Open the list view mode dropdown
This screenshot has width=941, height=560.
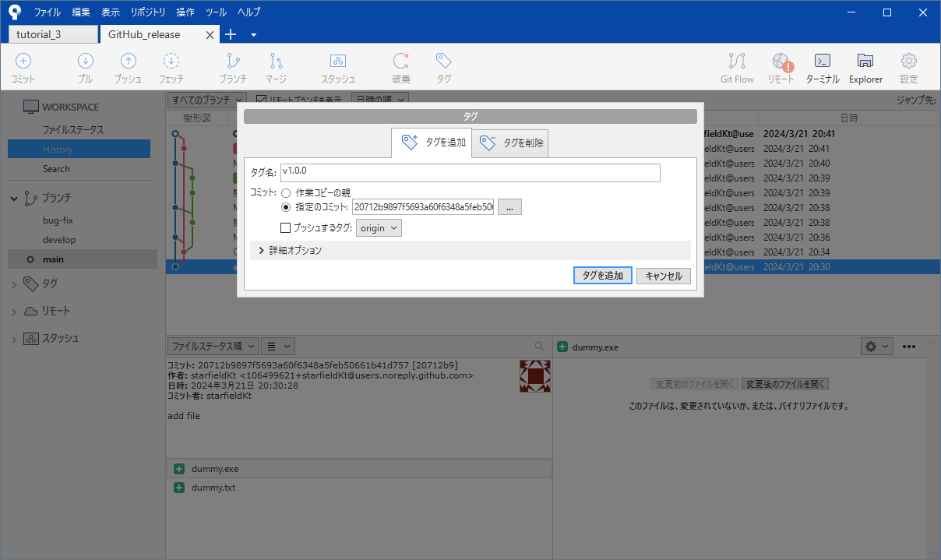pyautogui.click(x=277, y=346)
